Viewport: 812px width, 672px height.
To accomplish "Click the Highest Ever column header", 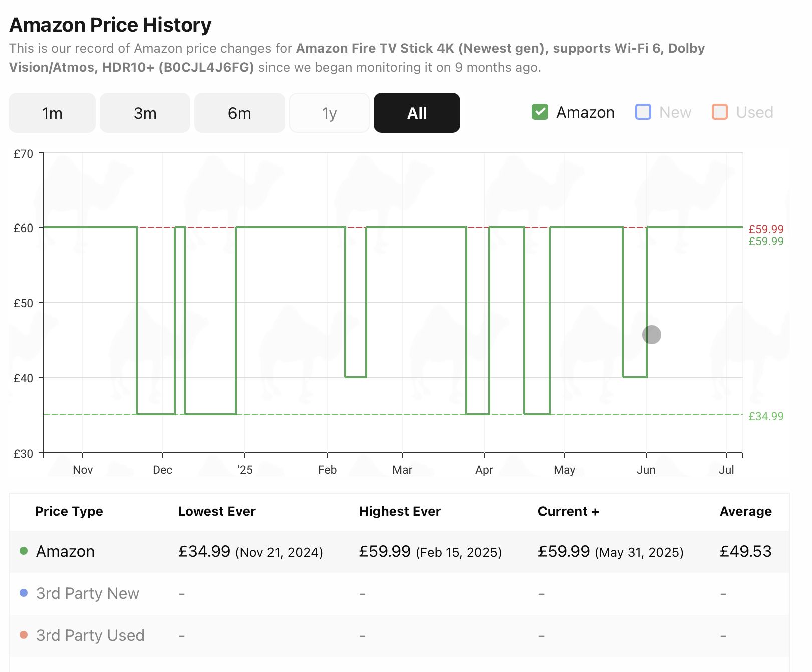I will coord(400,511).
